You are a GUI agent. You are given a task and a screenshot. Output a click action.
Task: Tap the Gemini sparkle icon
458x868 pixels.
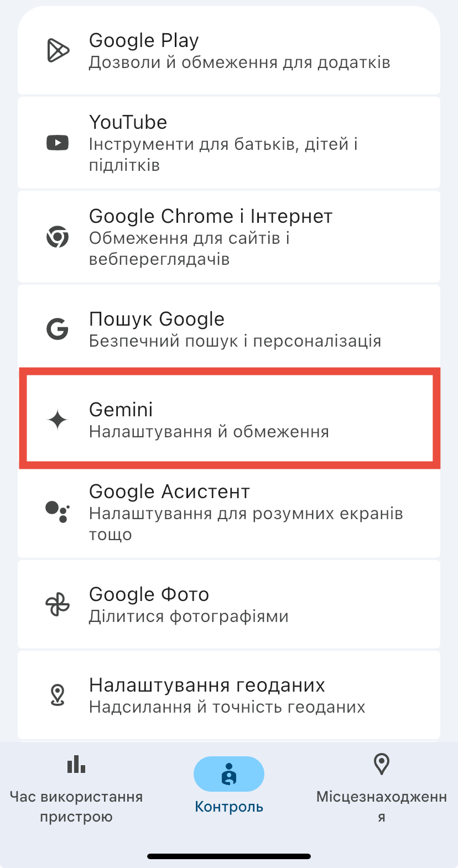(58, 420)
